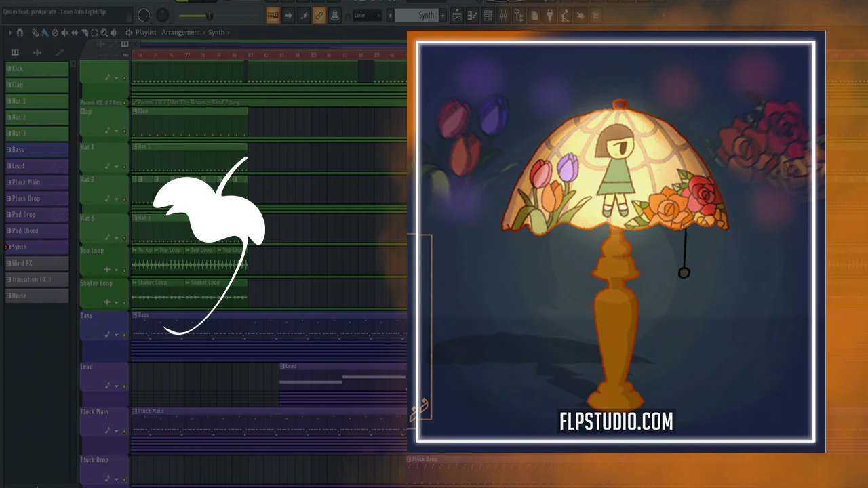Click the Playlist - Arrangement breadcrumb
Viewport: 868px width, 488px height.
point(167,32)
